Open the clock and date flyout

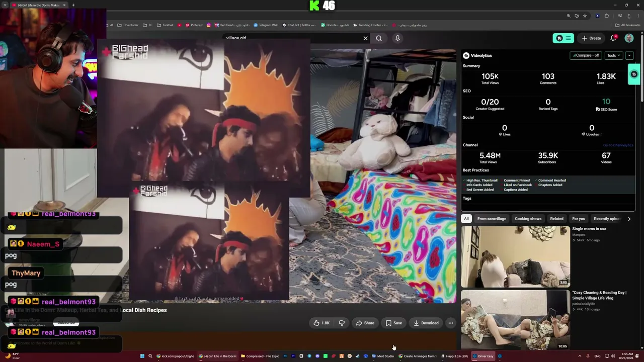point(625,356)
